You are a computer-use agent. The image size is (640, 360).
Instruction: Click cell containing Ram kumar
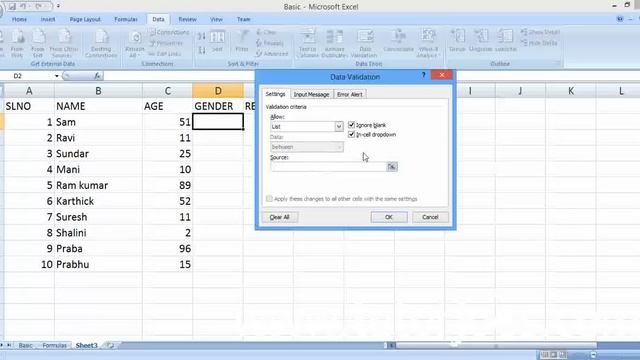click(98, 185)
